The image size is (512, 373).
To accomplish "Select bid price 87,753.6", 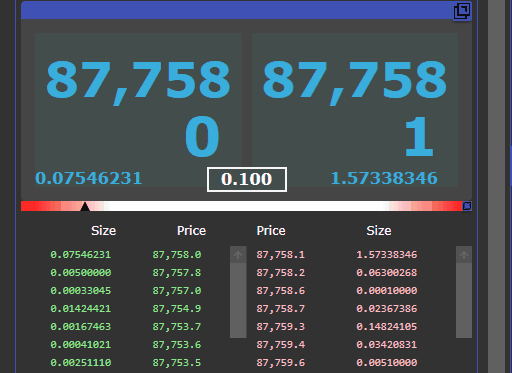I will 177,345.
